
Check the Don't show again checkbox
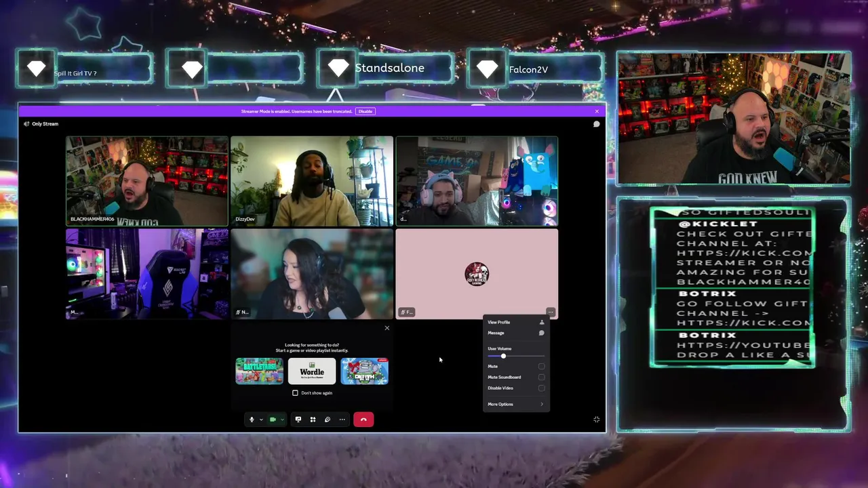295,393
